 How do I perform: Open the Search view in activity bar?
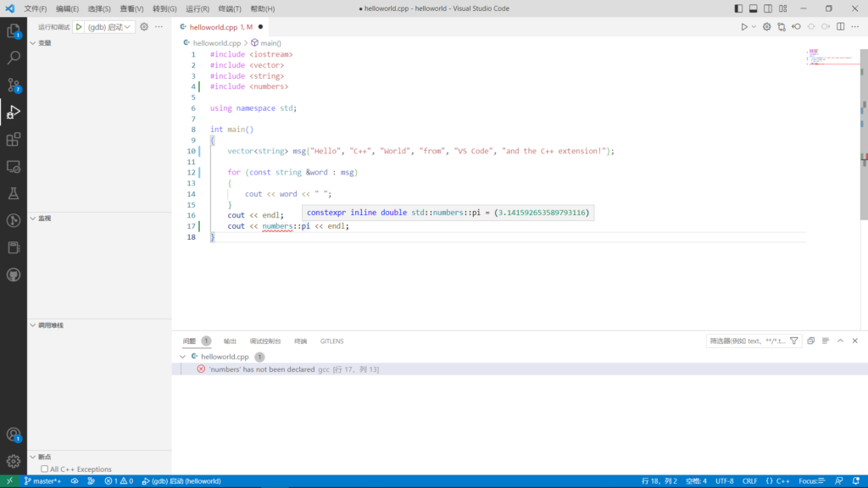tap(14, 58)
